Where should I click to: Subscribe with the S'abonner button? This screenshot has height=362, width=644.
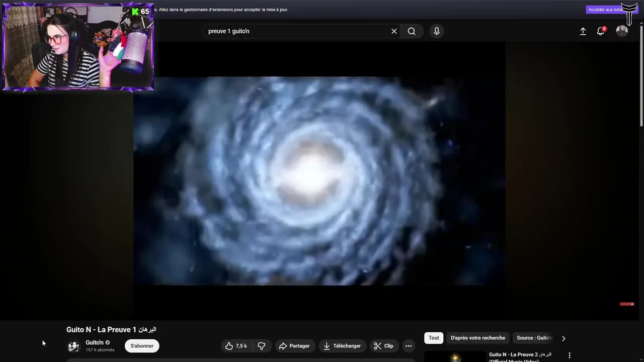142,346
